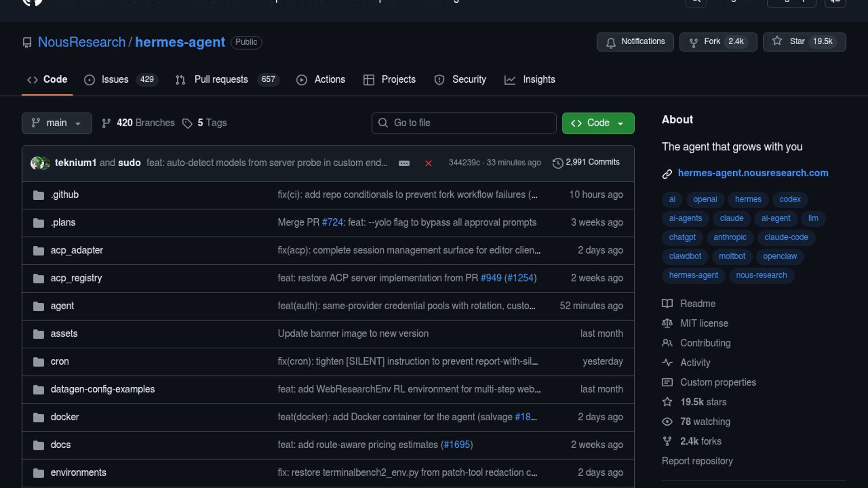Screen dimensions: 868x488
Task: Click the red failed checks X icon
Action: pos(428,163)
